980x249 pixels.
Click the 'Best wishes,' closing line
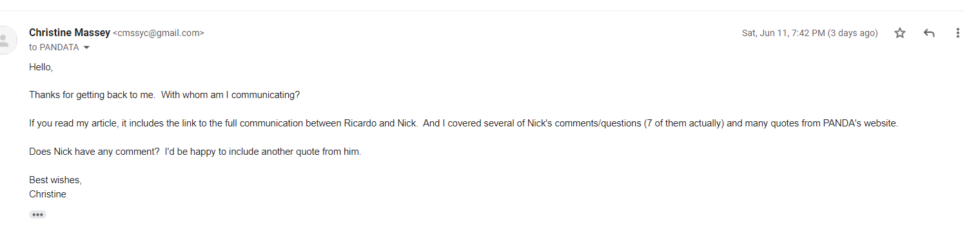tap(55, 180)
